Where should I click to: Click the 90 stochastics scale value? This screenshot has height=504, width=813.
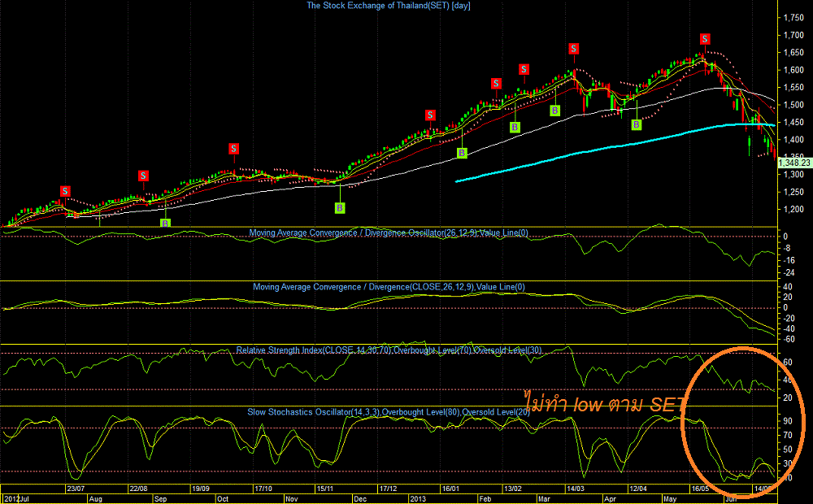click(788, 421)
